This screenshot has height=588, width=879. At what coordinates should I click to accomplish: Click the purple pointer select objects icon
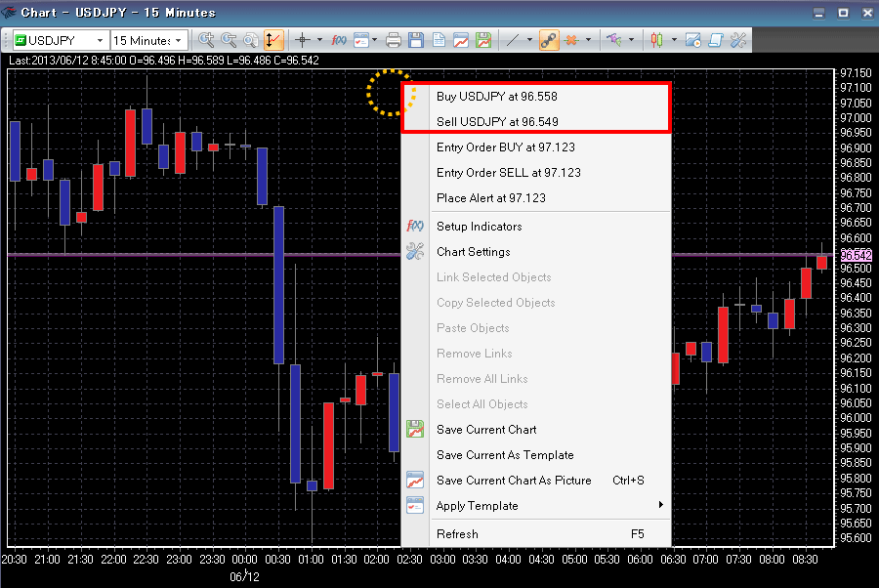click(614, 40)
